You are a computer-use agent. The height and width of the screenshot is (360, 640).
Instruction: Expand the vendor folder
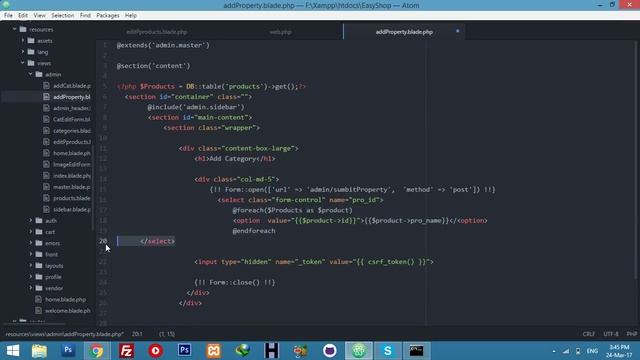[x=31, y=288]
